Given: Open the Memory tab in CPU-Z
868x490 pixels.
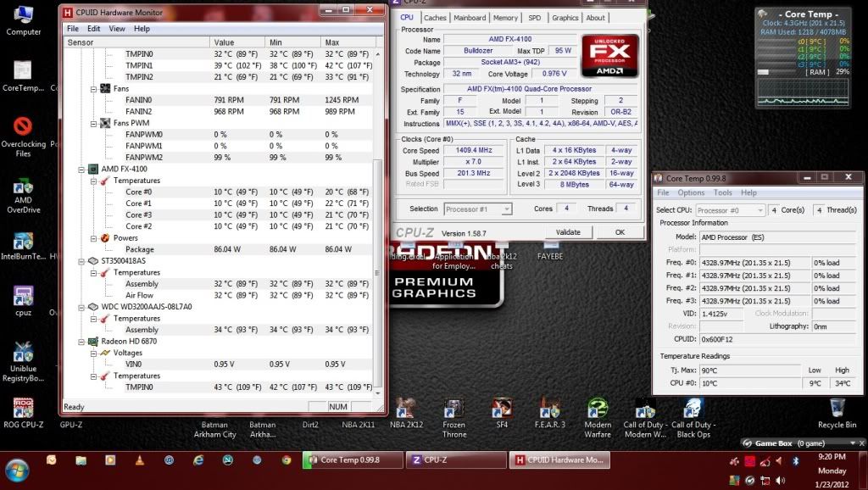Looking at the screenshot, I should pos(505,18).
